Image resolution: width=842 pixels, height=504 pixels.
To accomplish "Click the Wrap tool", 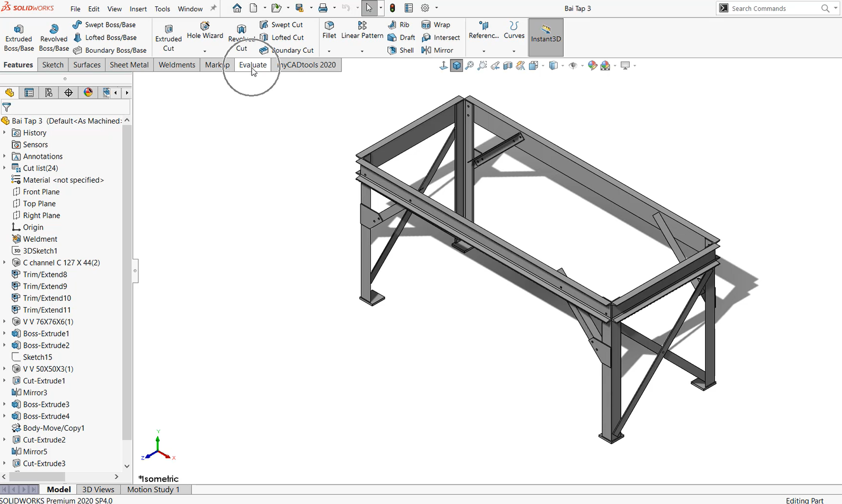I will coord(436,25).
